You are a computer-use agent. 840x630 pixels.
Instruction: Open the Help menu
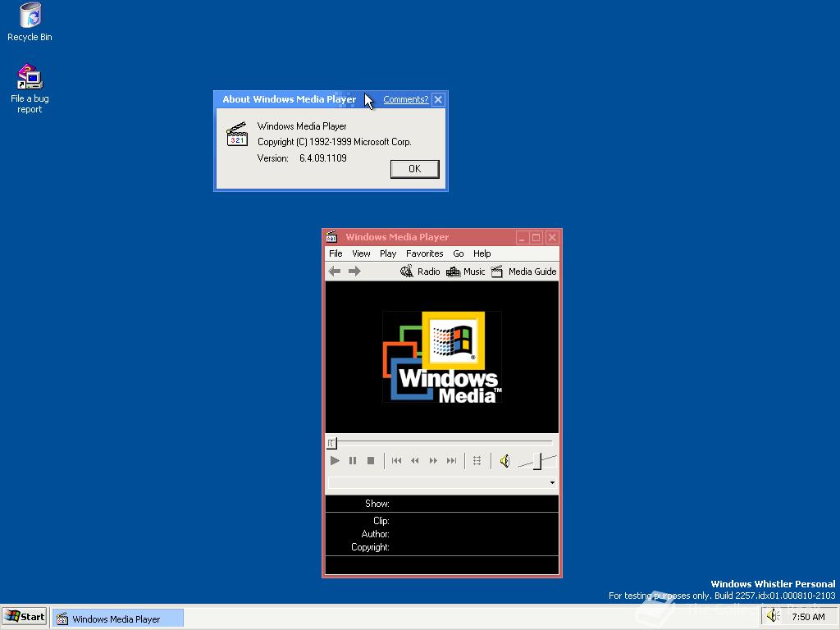coord(482,253)
